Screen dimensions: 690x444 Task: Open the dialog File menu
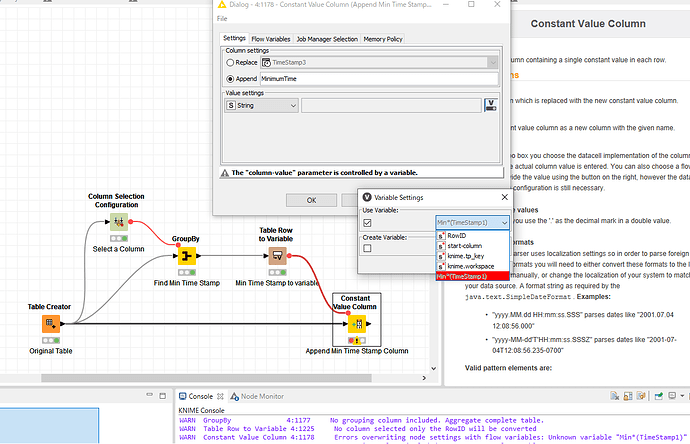pyautogui.click(x=222, y=18)
